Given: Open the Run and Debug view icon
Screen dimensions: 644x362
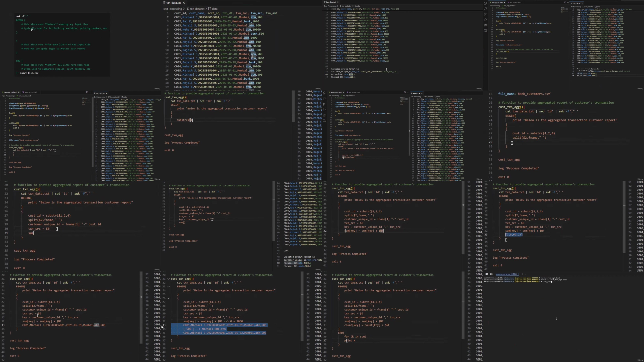Looking at the screenshot, I should [x=485, y=20].
